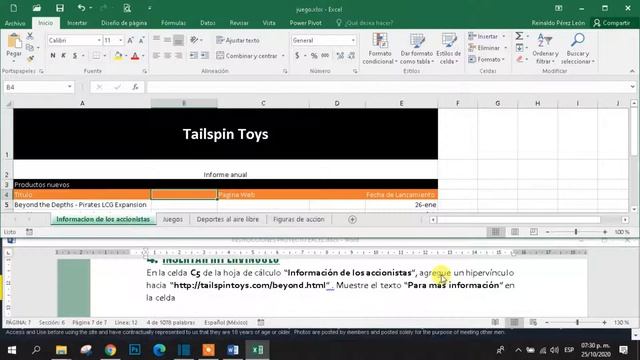Image resolution: width=640 pixels, height=360 pixels.
Task: Expand the formula bar chevron
Action: pos(632,87)
